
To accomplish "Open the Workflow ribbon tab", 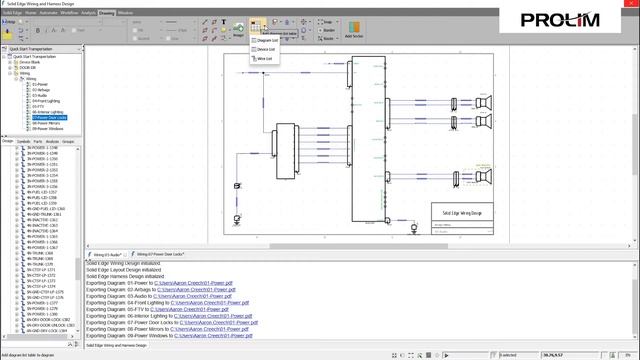I will click(x=69, y=13).
